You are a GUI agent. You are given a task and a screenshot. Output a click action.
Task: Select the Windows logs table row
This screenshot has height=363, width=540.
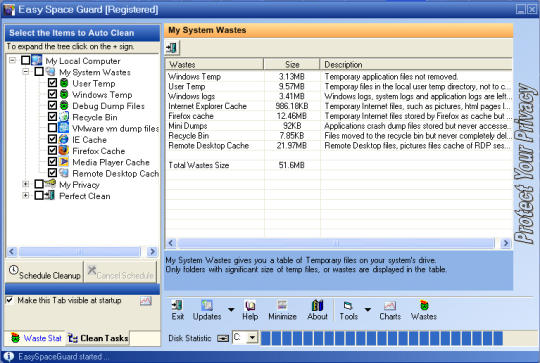point(339,96)
